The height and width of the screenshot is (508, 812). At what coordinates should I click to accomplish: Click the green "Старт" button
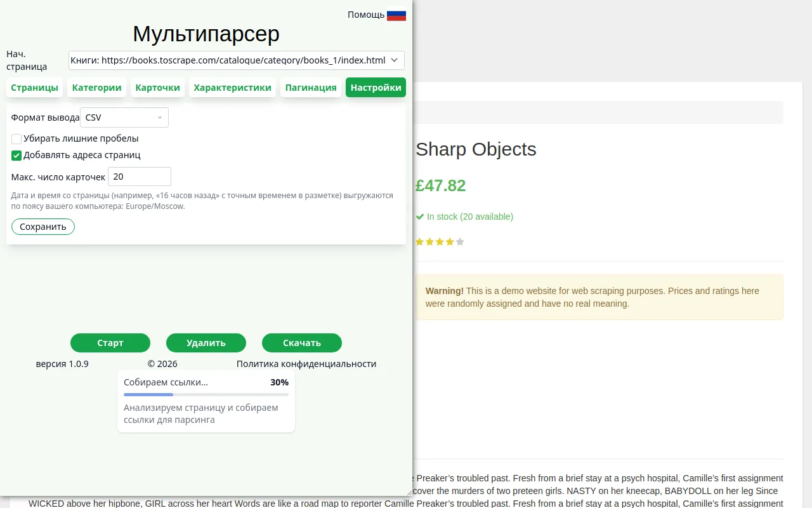coord(110,343)
